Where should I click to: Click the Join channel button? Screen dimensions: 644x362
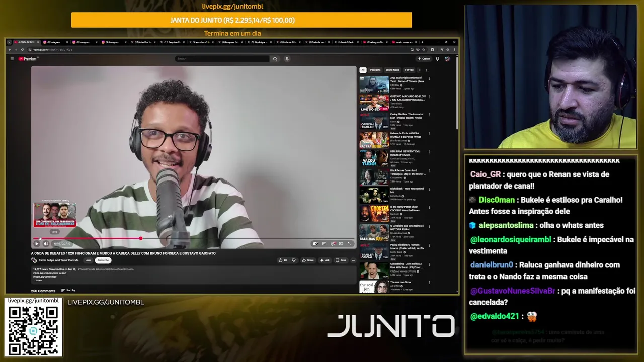(x=88, y=260)
